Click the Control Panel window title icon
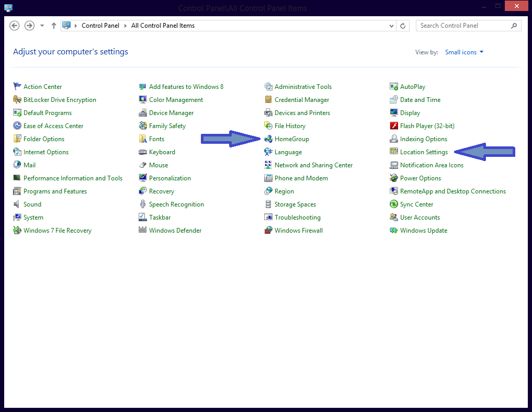 pos(8,7)
